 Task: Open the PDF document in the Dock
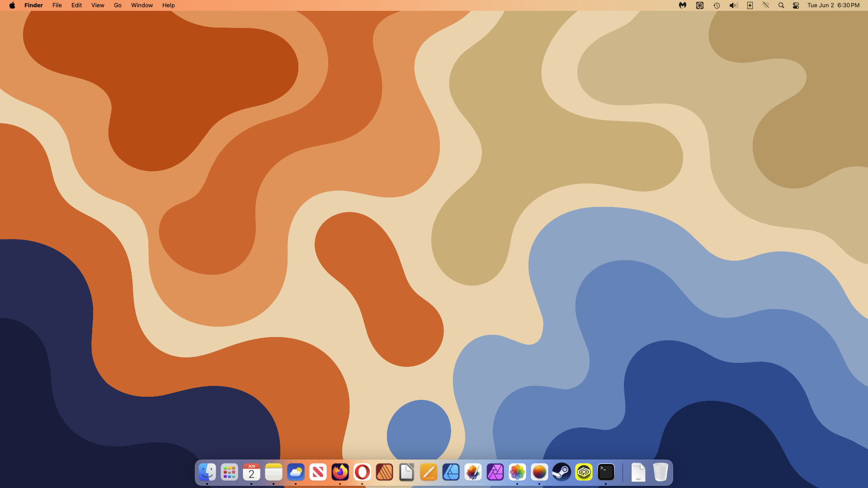click(x=638, y=473)
